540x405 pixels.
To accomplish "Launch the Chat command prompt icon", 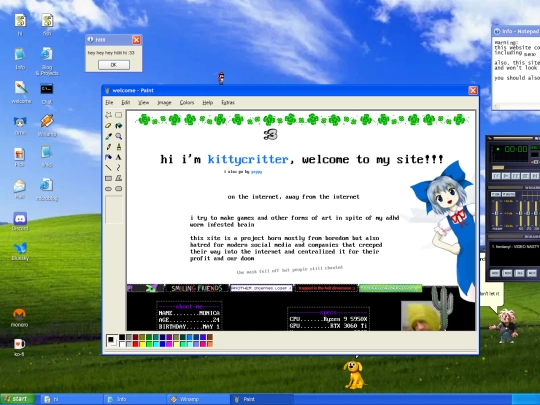I will coord(47,93).
